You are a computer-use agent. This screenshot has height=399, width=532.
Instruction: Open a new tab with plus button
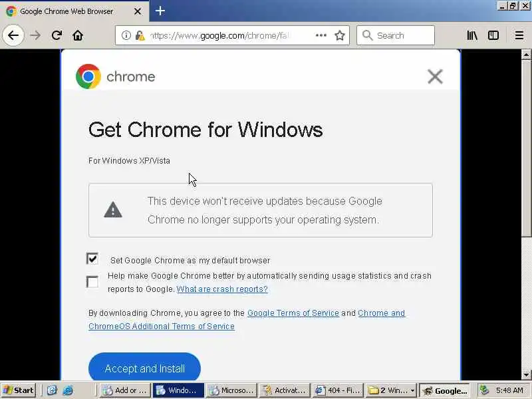tap(160, 11)
